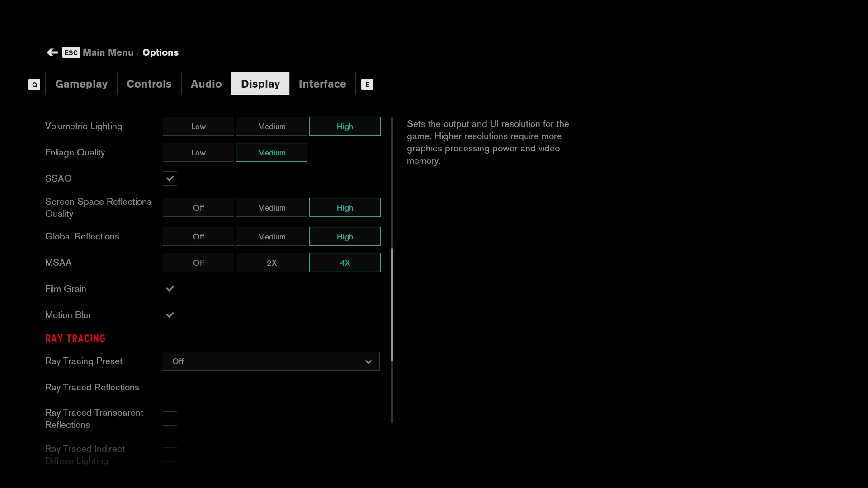The width and height of the screenshot is (868, 488).
Task: Go to the Audio tab
Action: [206, 84]
